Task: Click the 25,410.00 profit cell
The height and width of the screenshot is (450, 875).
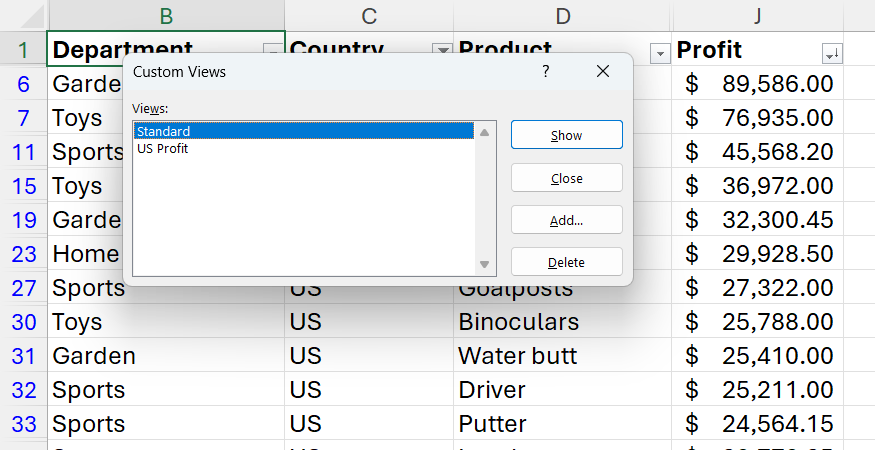Action: pos(757,356)
